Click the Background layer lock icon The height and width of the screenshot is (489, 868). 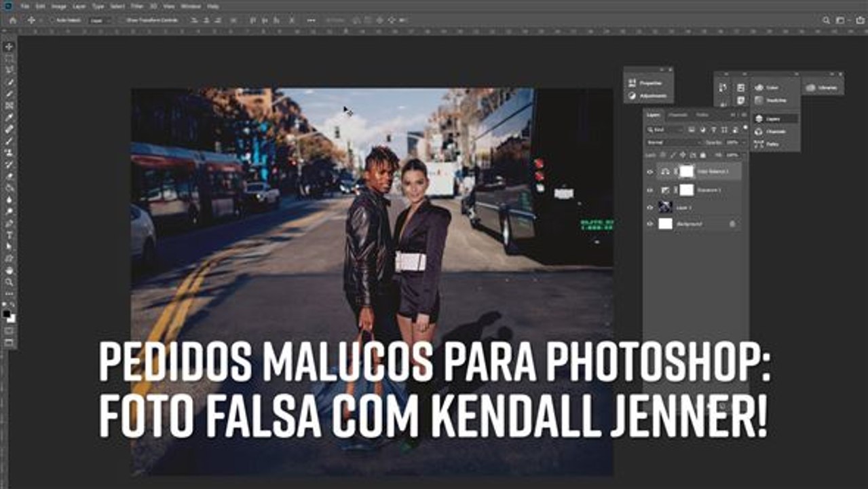coord(732,223)
